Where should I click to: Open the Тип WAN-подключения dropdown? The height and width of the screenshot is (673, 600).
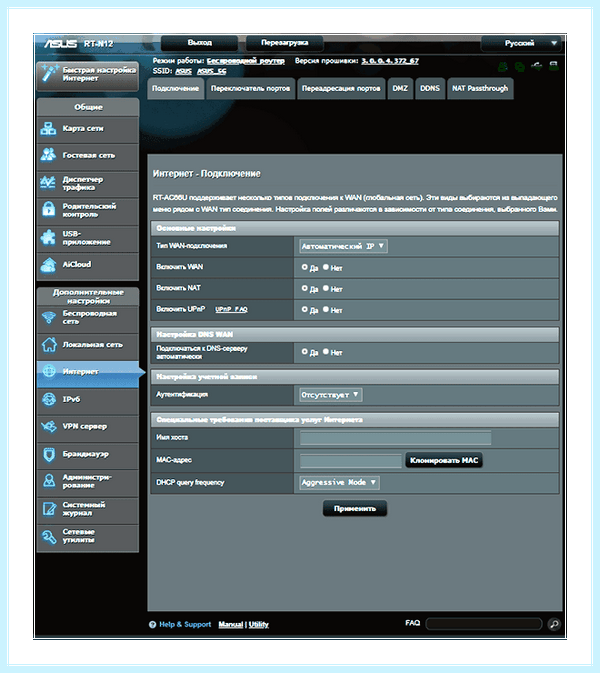coord(343,246)
